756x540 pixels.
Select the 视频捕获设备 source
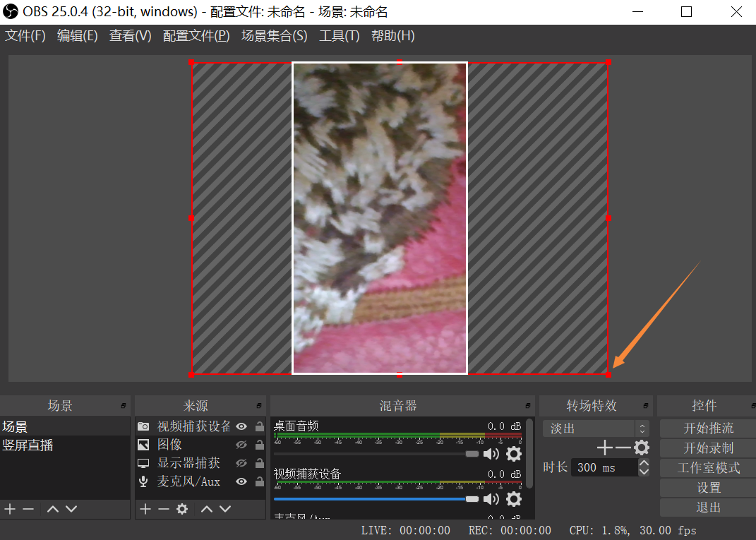click(x=194, y=426)
